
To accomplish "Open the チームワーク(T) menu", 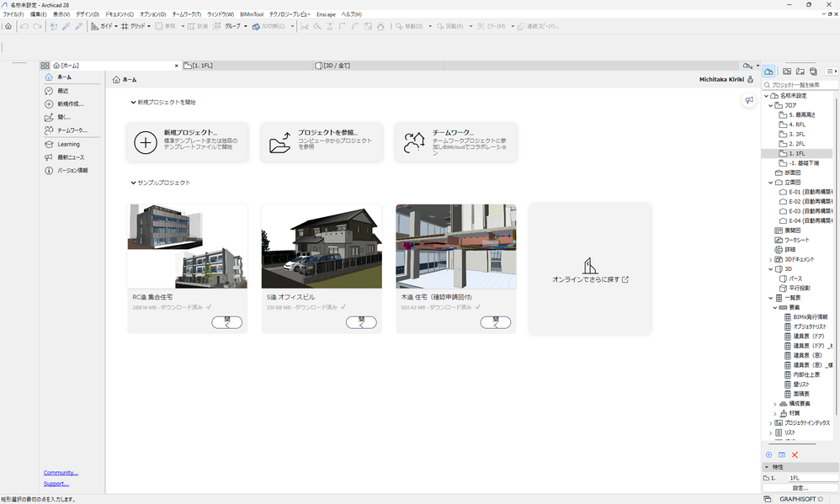I will (186, 14).
